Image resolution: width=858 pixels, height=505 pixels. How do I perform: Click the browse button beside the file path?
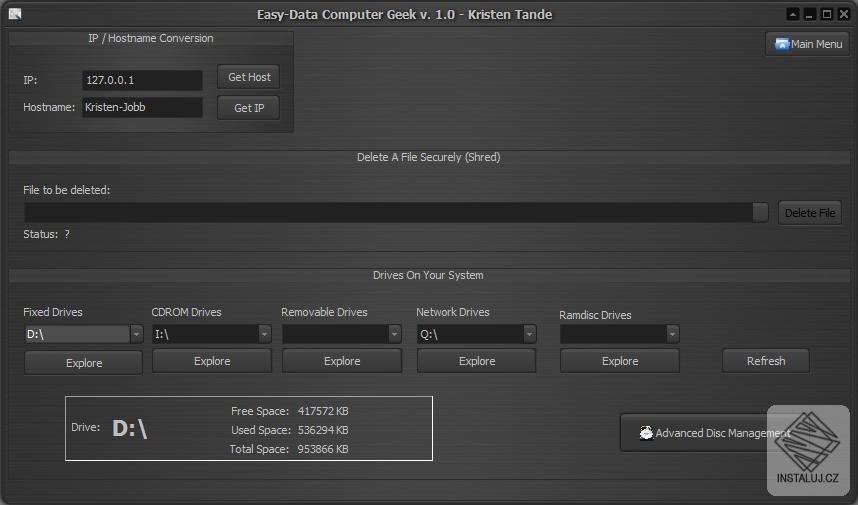coord(760,212)
